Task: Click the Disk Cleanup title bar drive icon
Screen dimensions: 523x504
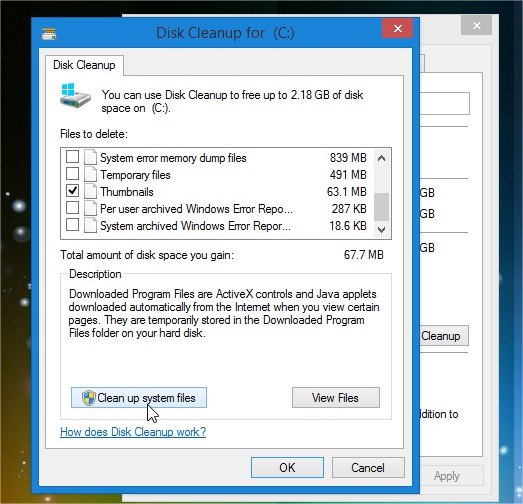Action: tap(49, 34)
